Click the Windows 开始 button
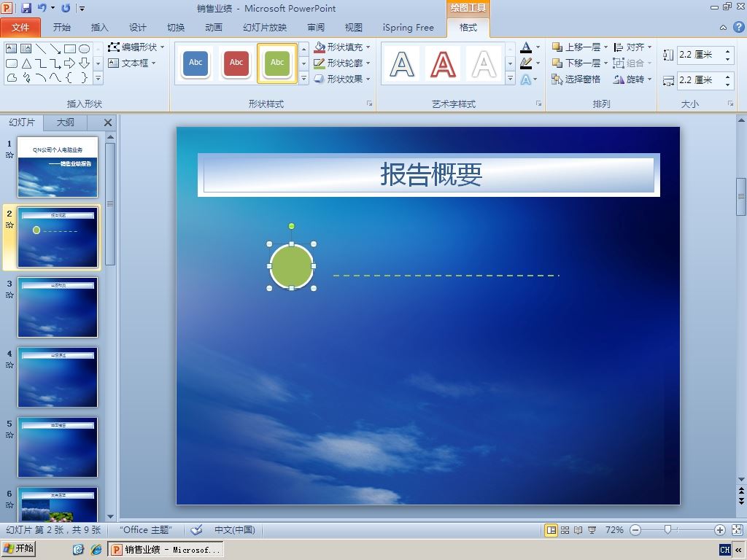Viewport: 747px width, 560px height. coord(18,549)
